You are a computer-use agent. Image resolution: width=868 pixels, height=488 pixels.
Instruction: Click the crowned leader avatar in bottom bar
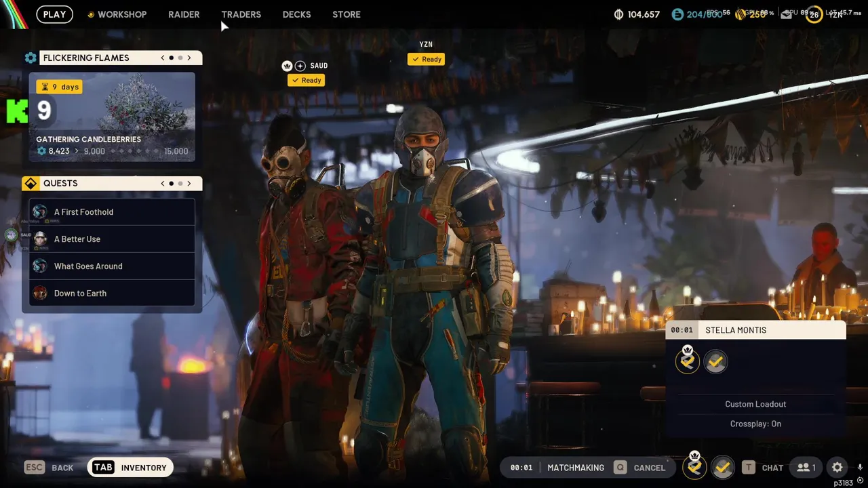click(x=694, y=466)
